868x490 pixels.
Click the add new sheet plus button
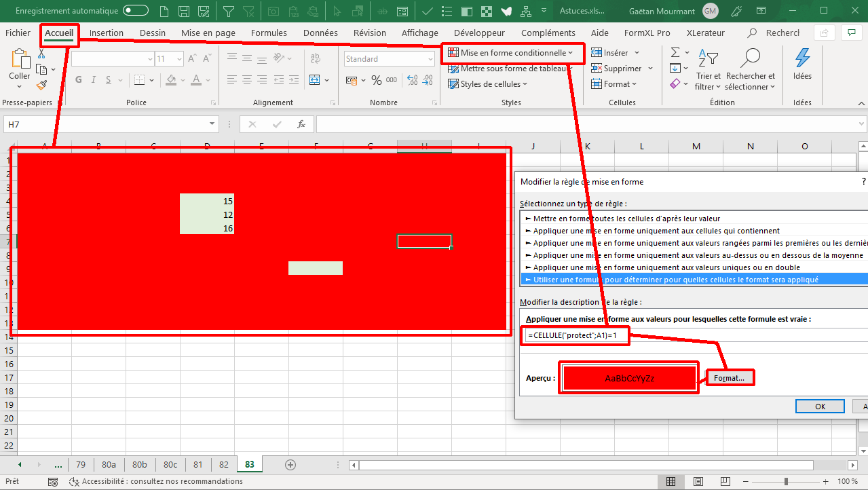290,465
